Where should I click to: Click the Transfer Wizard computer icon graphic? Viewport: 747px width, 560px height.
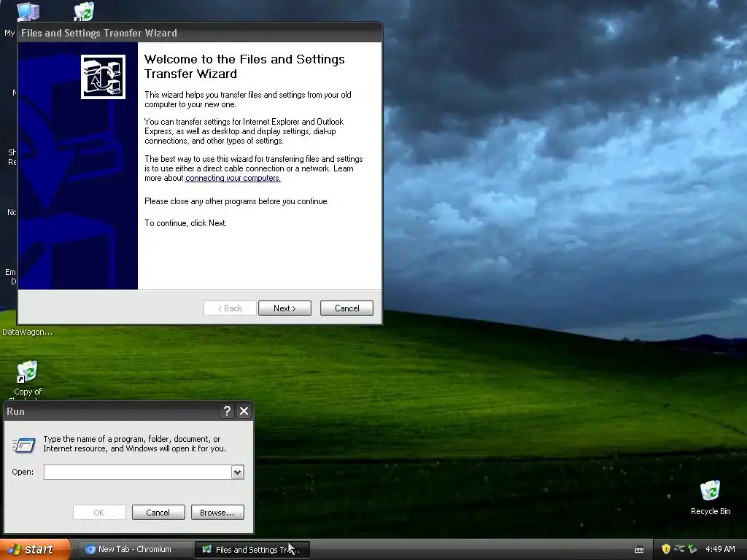pyautogui.click(x=103, y=77)
